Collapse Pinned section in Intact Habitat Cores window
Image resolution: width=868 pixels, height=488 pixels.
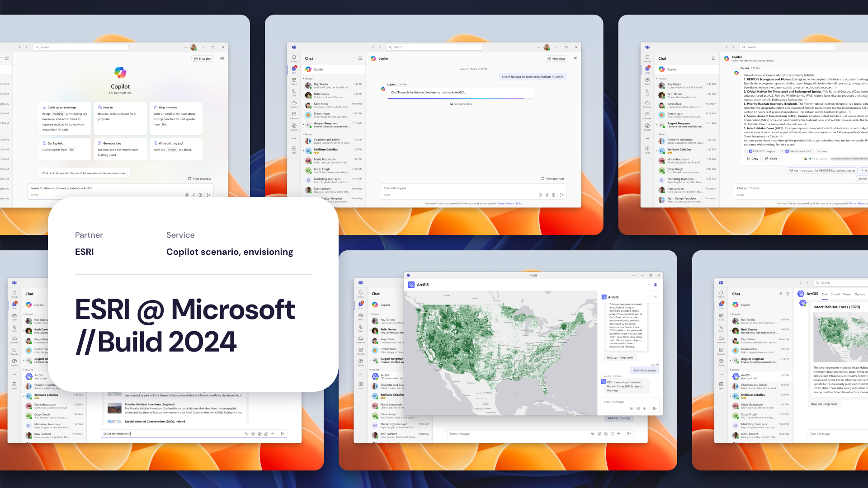click(735, 314)
